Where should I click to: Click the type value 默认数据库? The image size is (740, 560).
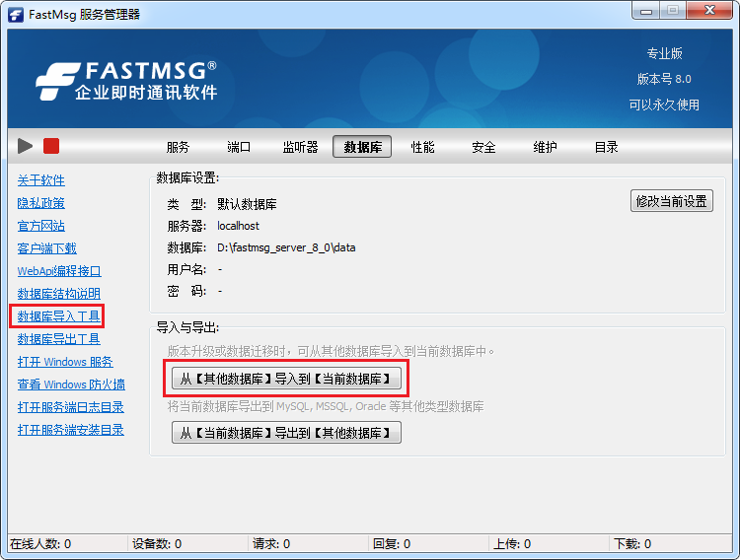(x=247, y=204)
